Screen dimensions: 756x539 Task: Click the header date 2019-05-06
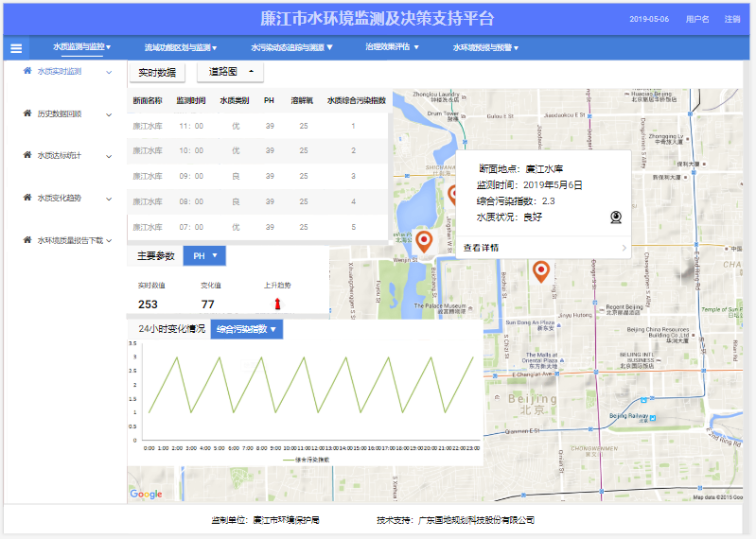point(649,19)
